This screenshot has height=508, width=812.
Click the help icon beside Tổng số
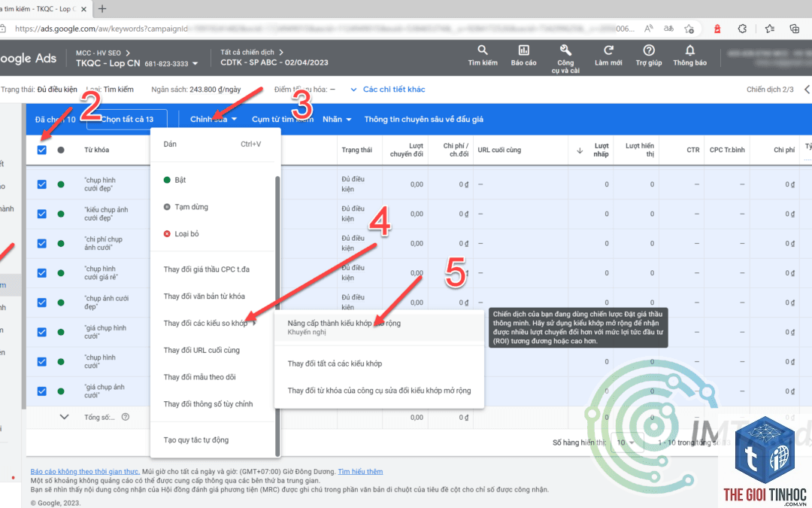[x=126, y=417]
